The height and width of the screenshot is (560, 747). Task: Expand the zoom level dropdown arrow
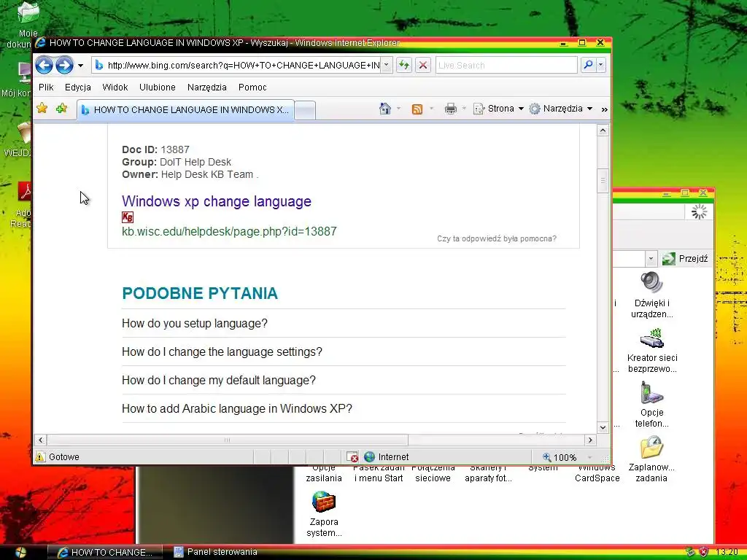pos(589,457)
